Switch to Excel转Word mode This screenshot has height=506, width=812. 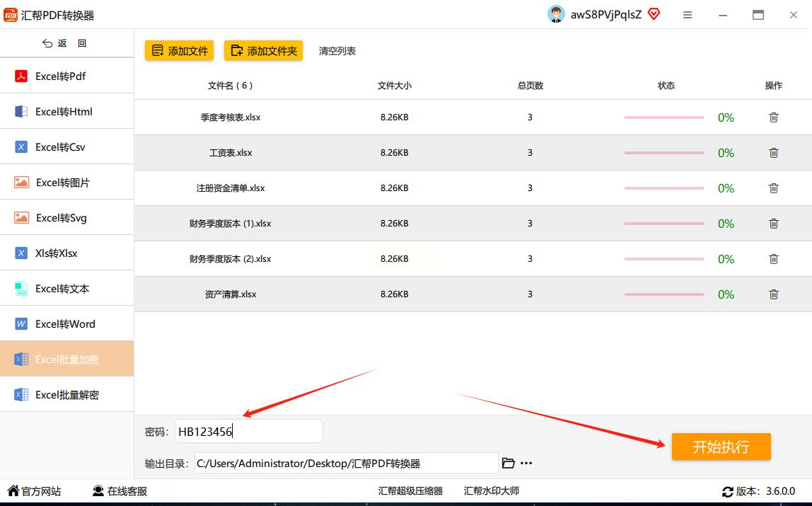66,323
